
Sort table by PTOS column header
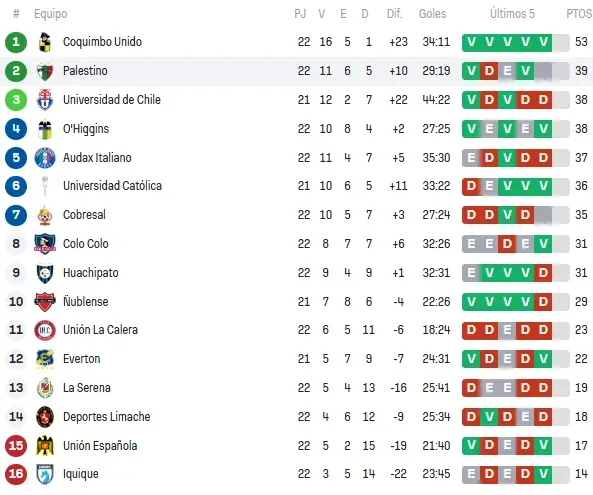pos(579,14)
